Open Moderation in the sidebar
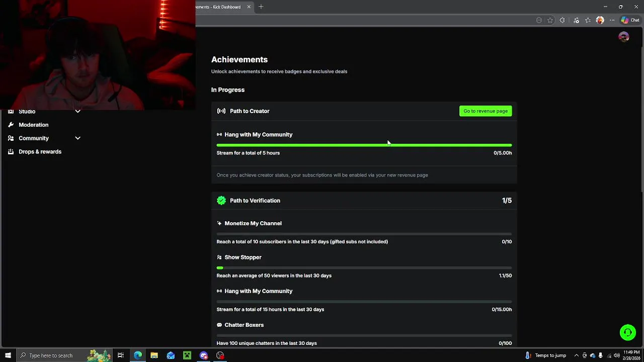This screenshot has height=362, width=644. coord(34,125)
